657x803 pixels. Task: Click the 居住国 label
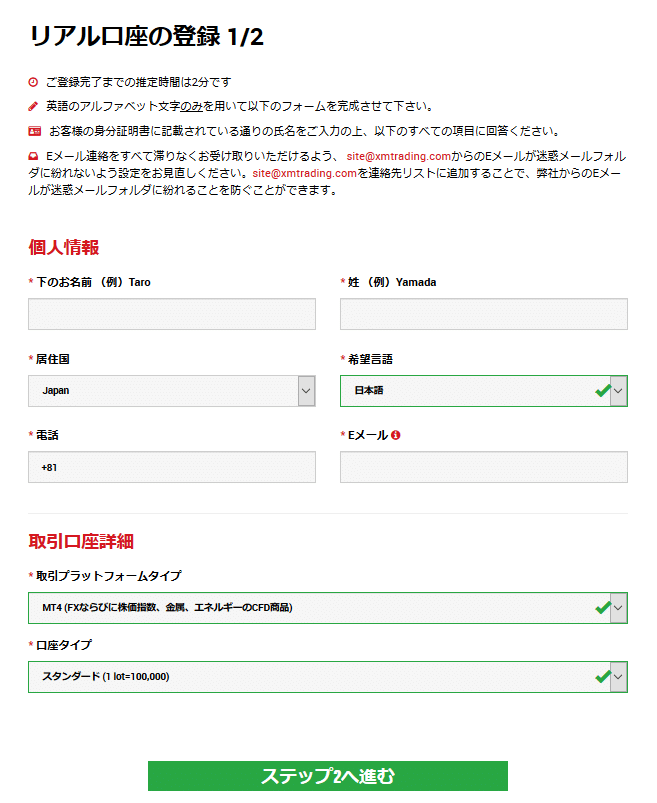52,359
